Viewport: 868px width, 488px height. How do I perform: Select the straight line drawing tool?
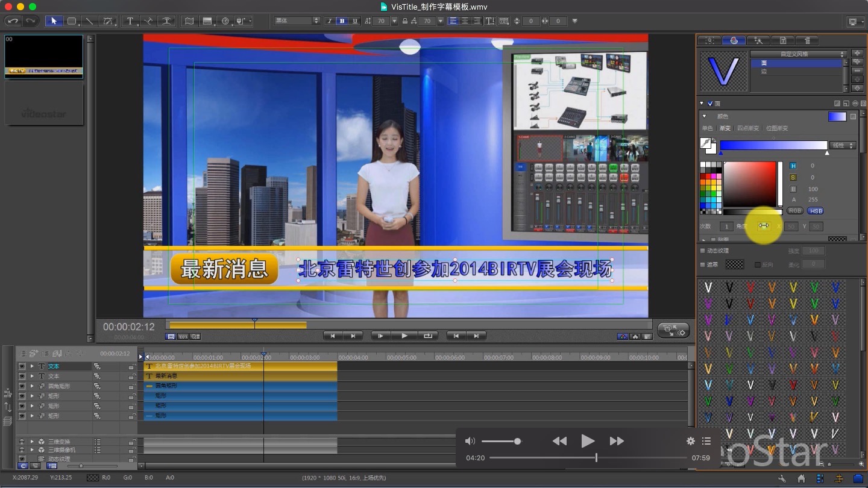[89, 21]
